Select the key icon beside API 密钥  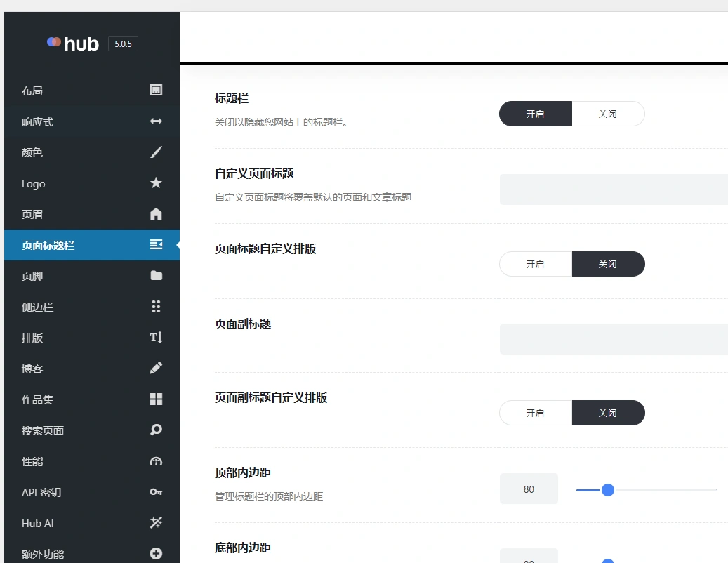[x=156, y=492]
